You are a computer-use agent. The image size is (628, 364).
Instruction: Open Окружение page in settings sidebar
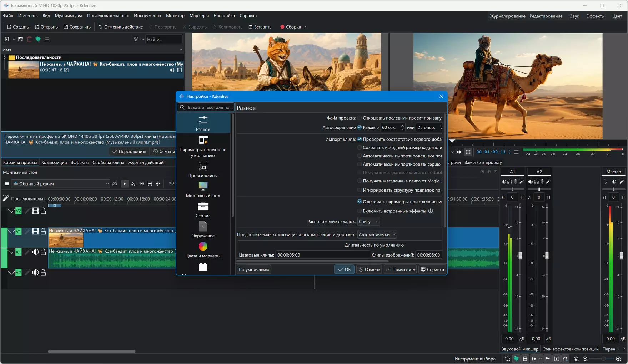tap(203, 230)
